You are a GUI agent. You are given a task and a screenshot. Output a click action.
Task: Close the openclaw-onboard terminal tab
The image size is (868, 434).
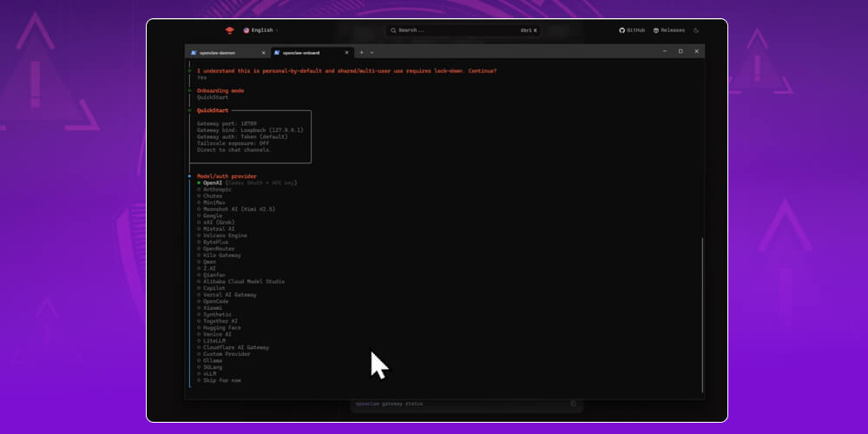pos(348,52)
